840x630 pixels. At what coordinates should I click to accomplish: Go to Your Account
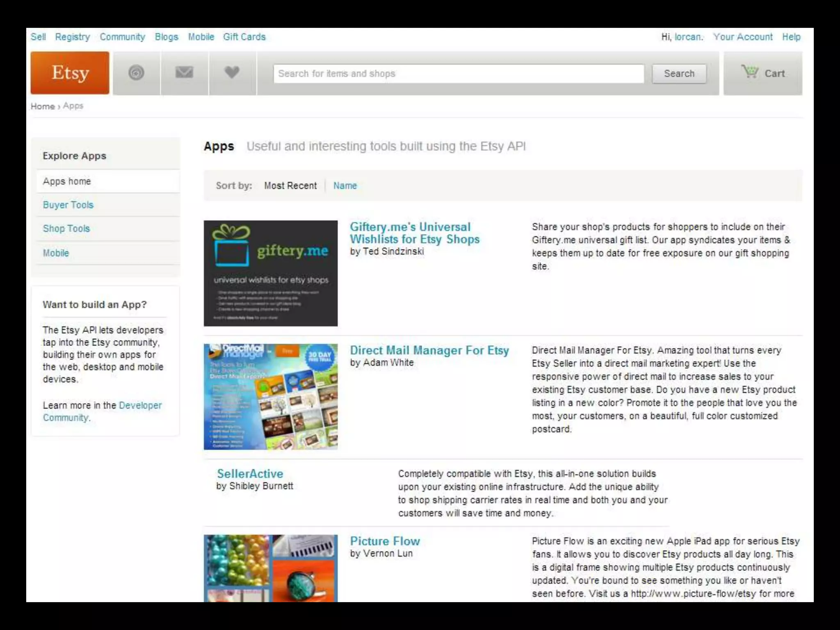tap(742, 37)
